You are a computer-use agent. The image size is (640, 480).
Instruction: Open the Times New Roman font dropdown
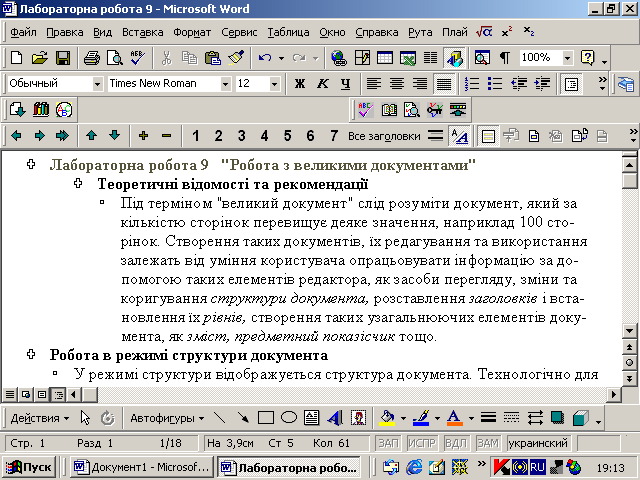point(224,83)
